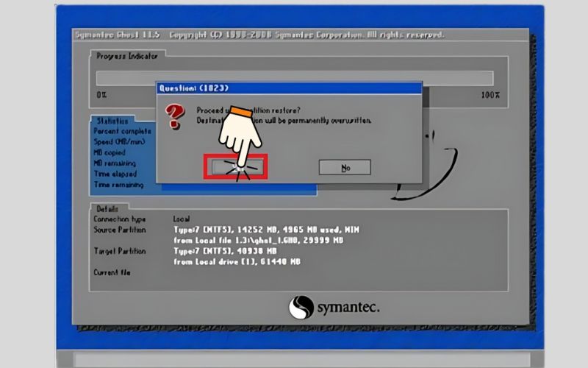The width and height of the screenshot is (588, 368).
Task: Select the Time remaining row
Action: 119,185
